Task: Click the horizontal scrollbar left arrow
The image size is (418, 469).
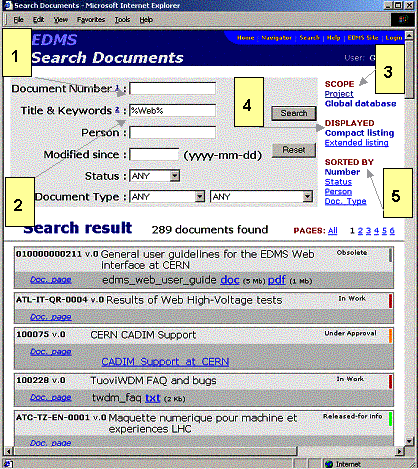Action: pyautogui.click(x=9, y=451)
